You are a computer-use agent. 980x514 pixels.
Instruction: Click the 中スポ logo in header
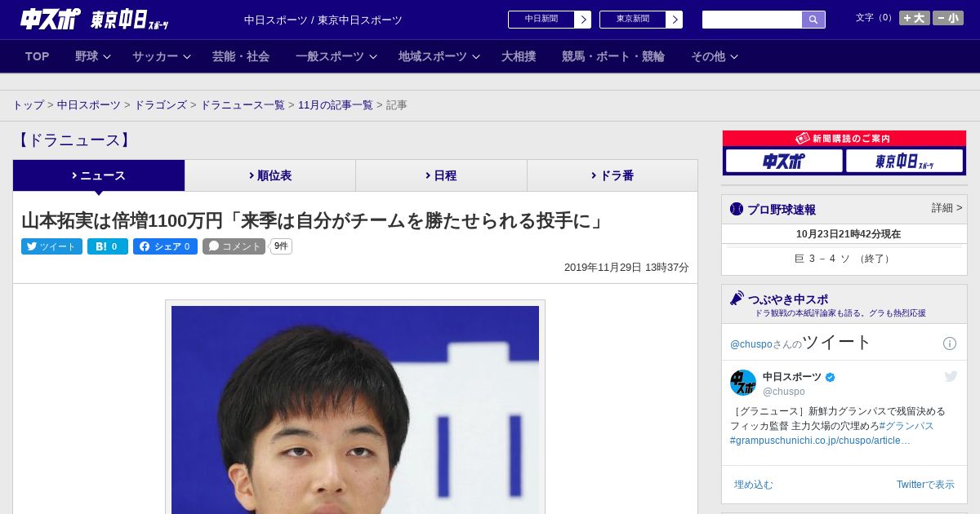tap(51, 19)
